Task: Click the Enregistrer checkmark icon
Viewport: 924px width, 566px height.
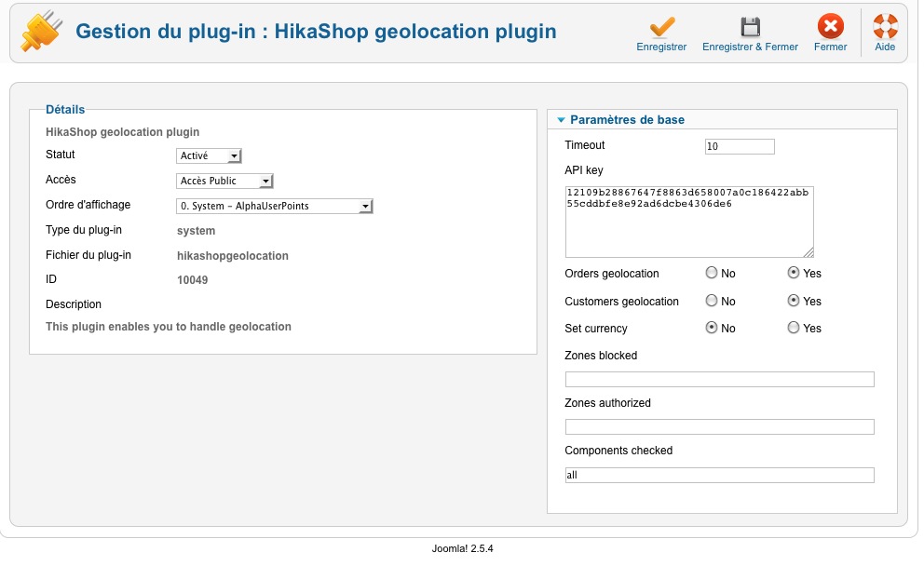Action: pos(661,26)
